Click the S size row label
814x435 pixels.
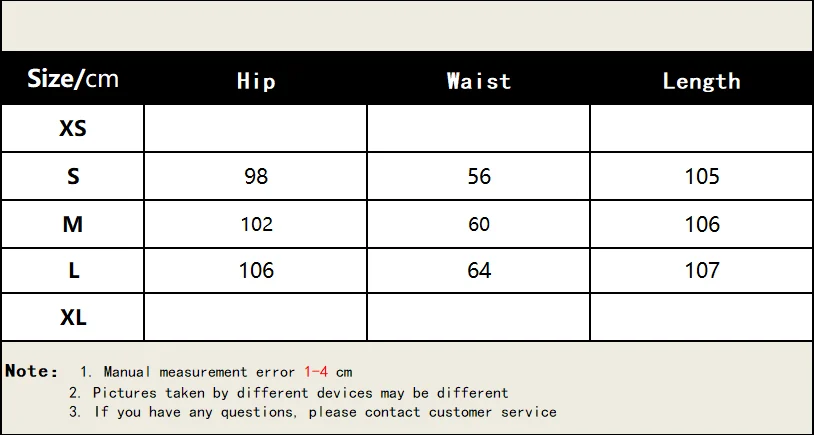[x=73, y=176]
